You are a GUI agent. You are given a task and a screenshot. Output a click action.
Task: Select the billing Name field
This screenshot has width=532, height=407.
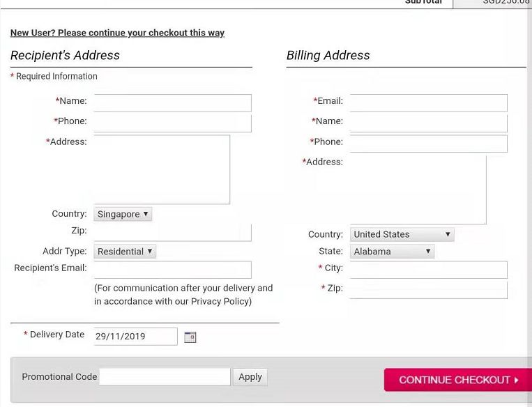click(428, 123)
